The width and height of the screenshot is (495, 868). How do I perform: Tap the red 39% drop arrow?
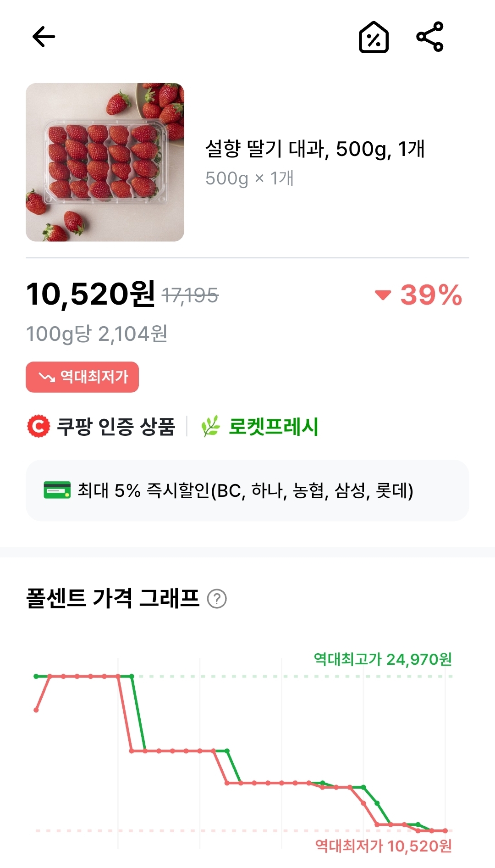tap(383, 295)
